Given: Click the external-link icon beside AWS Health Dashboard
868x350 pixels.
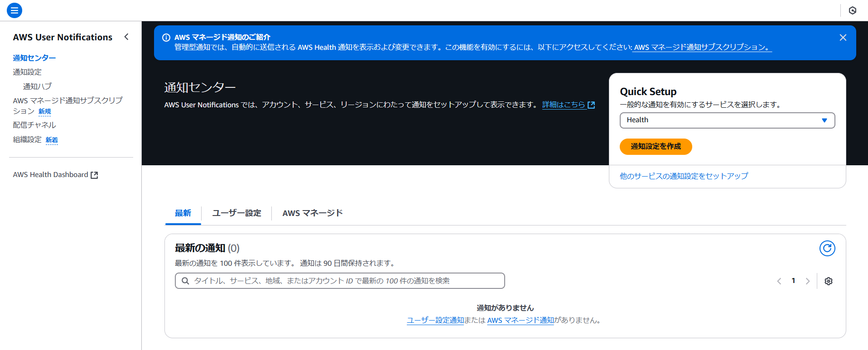Looking at the screenshot, I should click(x=94, y=175).
